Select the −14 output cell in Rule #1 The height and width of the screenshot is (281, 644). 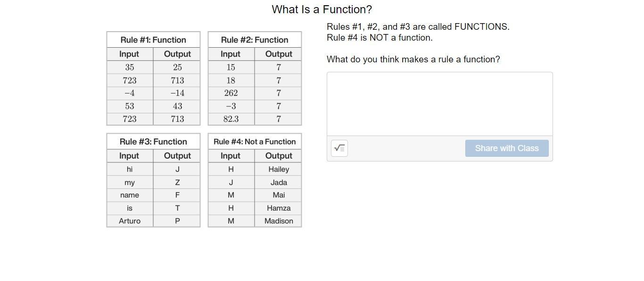click(177, 93)
